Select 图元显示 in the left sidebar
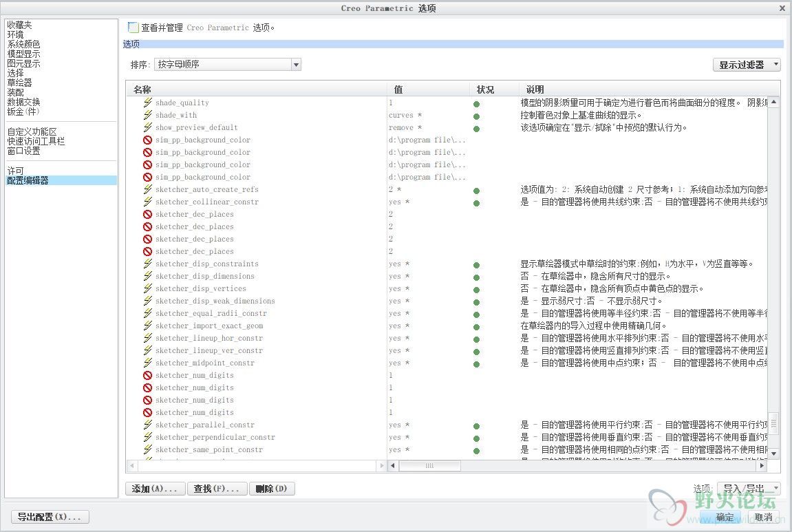The height and width of the screenshot is (532, 792). (24, 63)
